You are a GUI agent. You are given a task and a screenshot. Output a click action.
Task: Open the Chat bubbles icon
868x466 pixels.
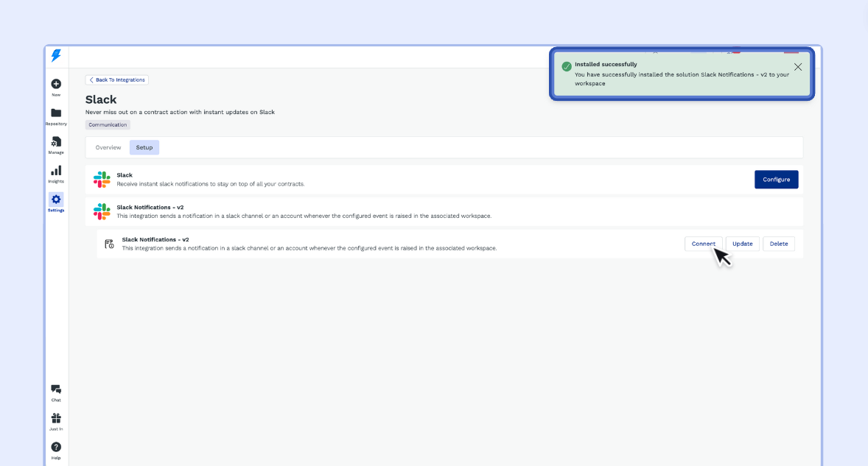pyautogui.click(x=56, y=389)
